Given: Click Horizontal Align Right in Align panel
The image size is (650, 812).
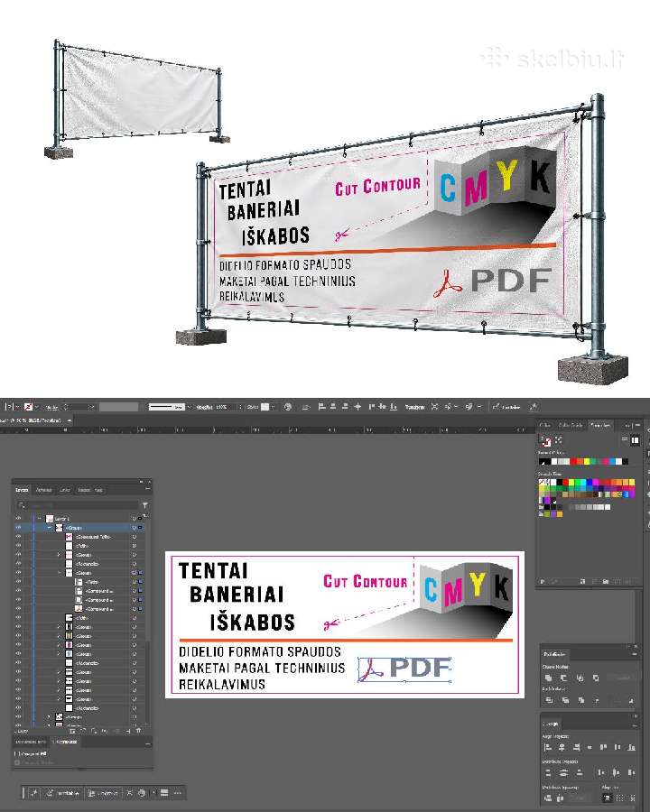Looking at the screenshot, I should pyautogui.click(x=576, y=747).
